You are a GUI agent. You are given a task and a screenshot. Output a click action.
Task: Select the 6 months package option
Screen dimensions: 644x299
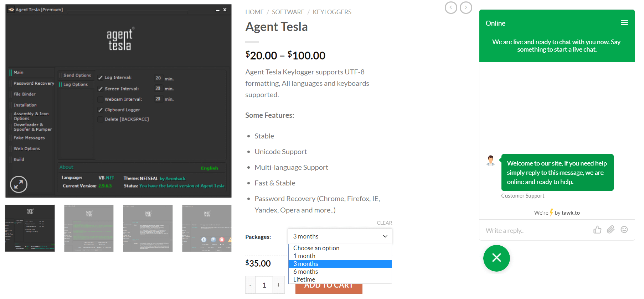pos(340,272)
